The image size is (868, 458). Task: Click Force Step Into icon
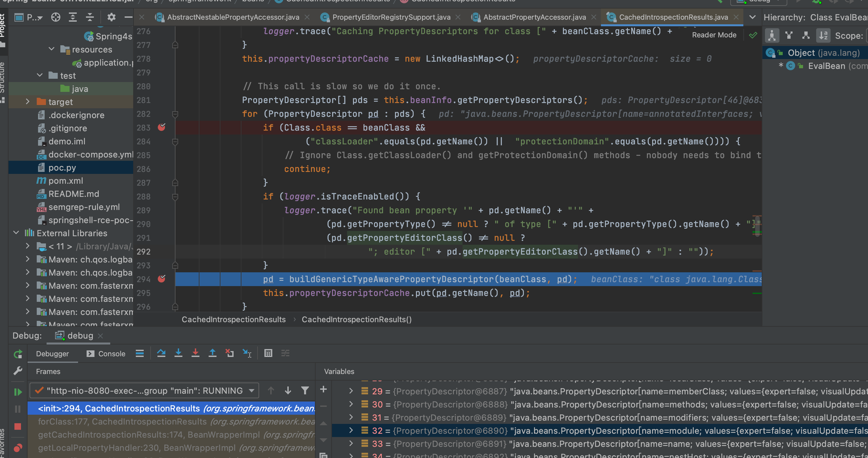[x=196, y=353]
